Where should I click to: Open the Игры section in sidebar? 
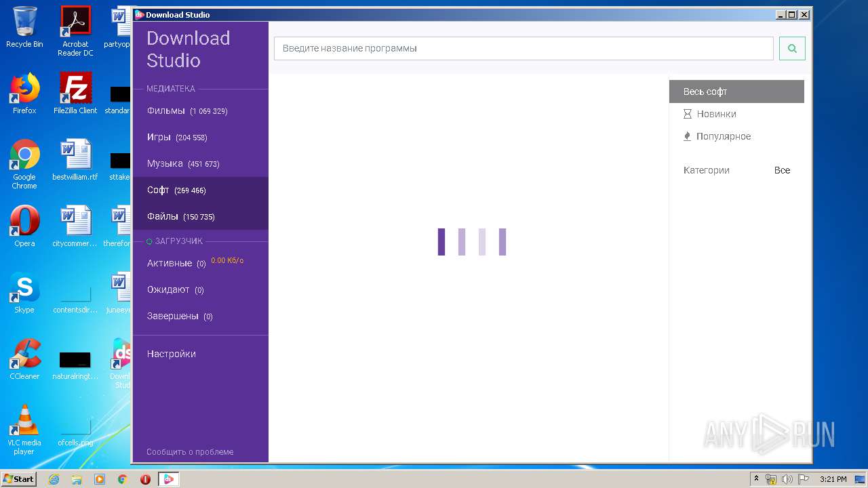tap(201, 137)
